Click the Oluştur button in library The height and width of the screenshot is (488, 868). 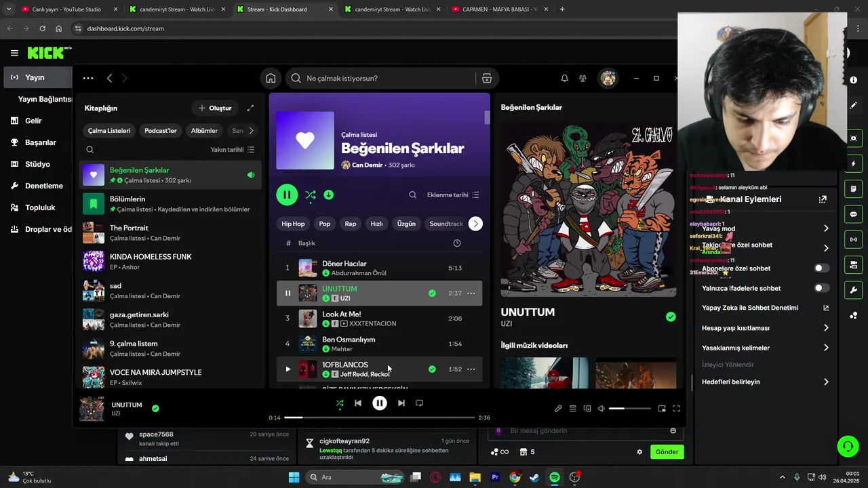pos(215,108)
